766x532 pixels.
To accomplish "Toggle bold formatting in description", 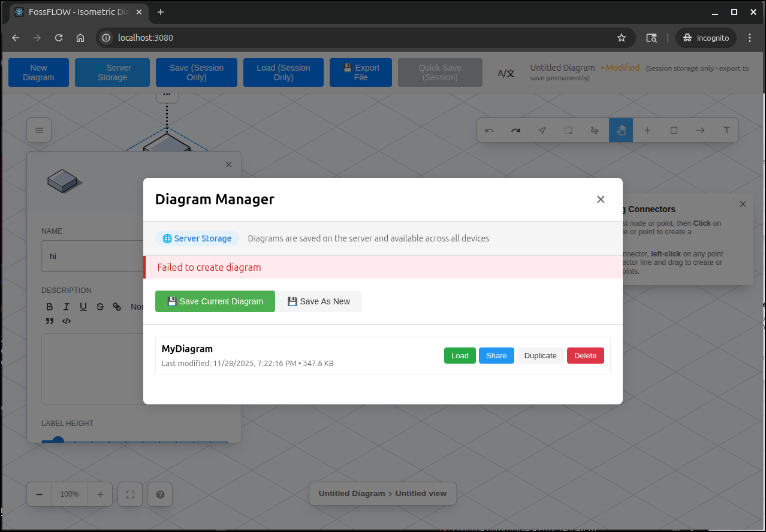I will point(50,307).
